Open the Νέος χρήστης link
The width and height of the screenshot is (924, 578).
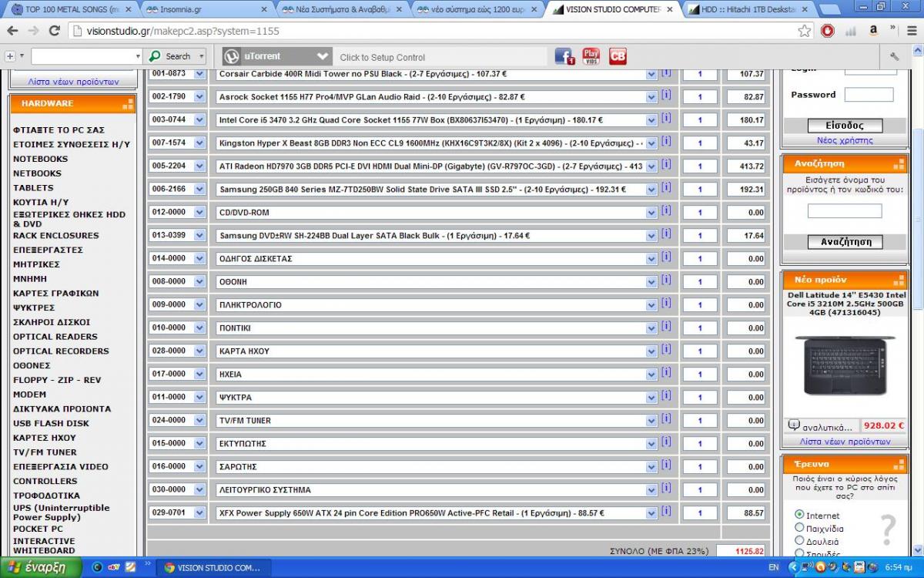click(845, 141)
